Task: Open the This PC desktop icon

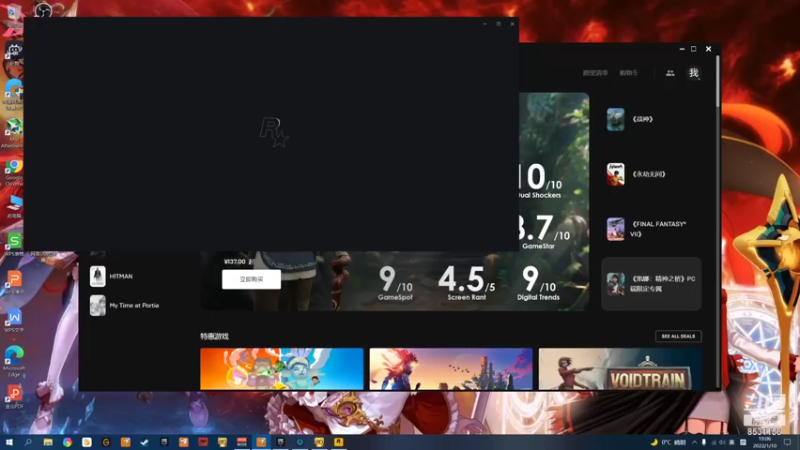Action: point(14,207)
